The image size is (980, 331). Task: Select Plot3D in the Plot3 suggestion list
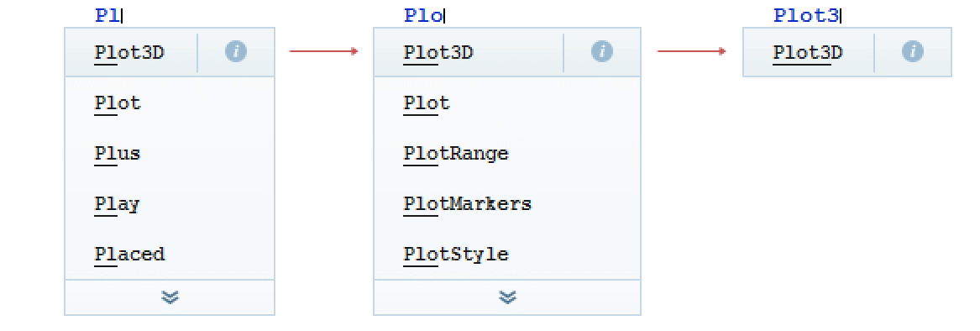808,53
